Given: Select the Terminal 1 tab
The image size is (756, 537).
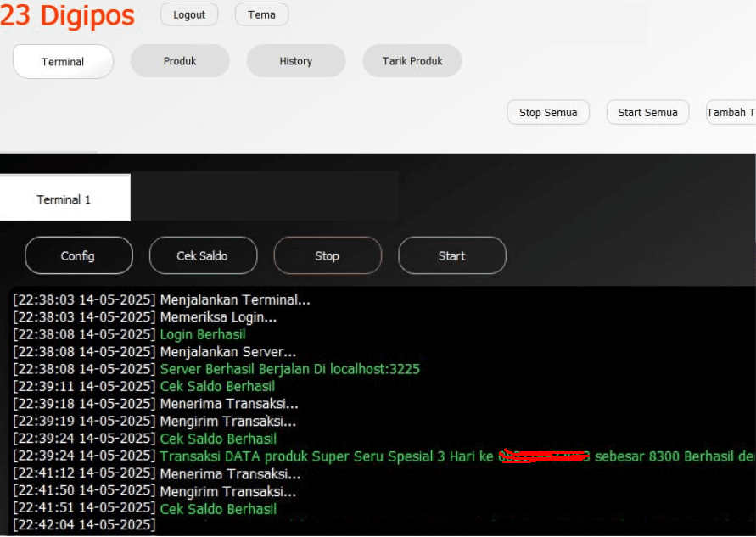Looking at the screenshot, I should (x=64, y=199).
